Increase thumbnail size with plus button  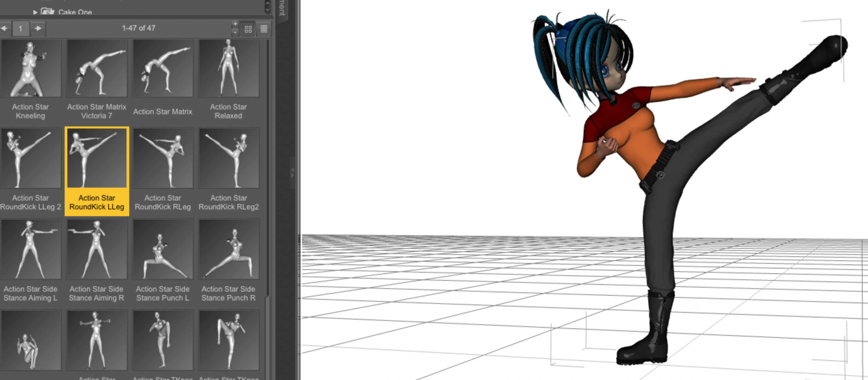click(235, 24)
